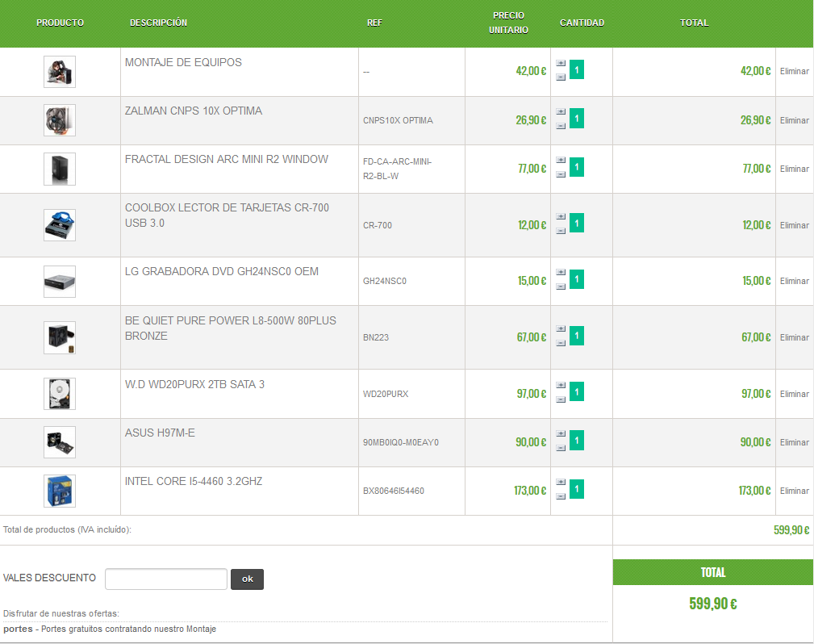Open the Zalman CPU cooler thumbnail

click(x=60, y=120)
